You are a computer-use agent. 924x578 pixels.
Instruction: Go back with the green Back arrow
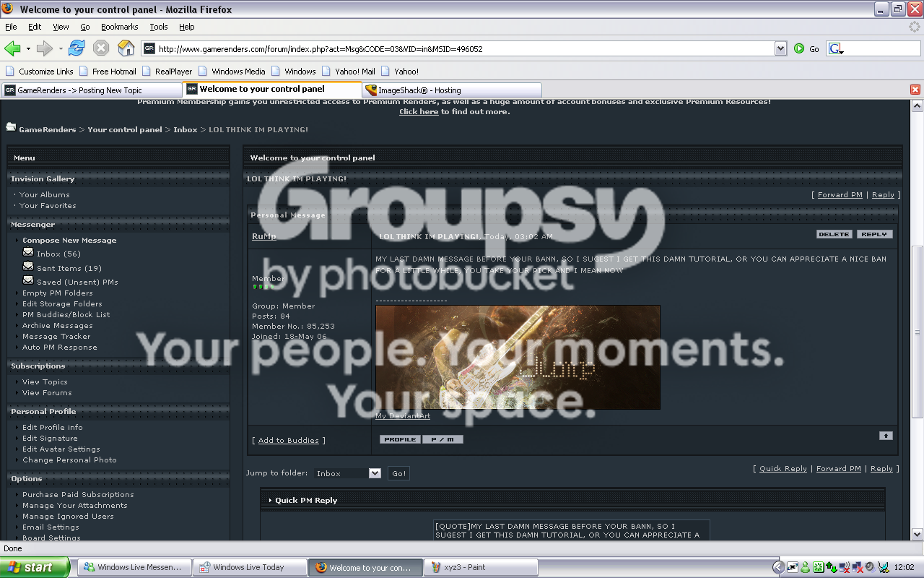(x=12, y=48)
